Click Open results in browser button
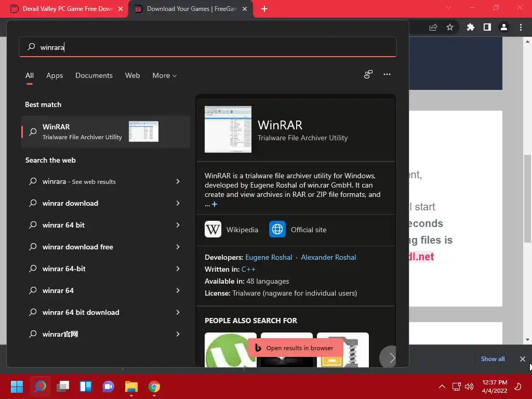Image resolution: width=532 pixels, height=399 pixels. [295, 348]
